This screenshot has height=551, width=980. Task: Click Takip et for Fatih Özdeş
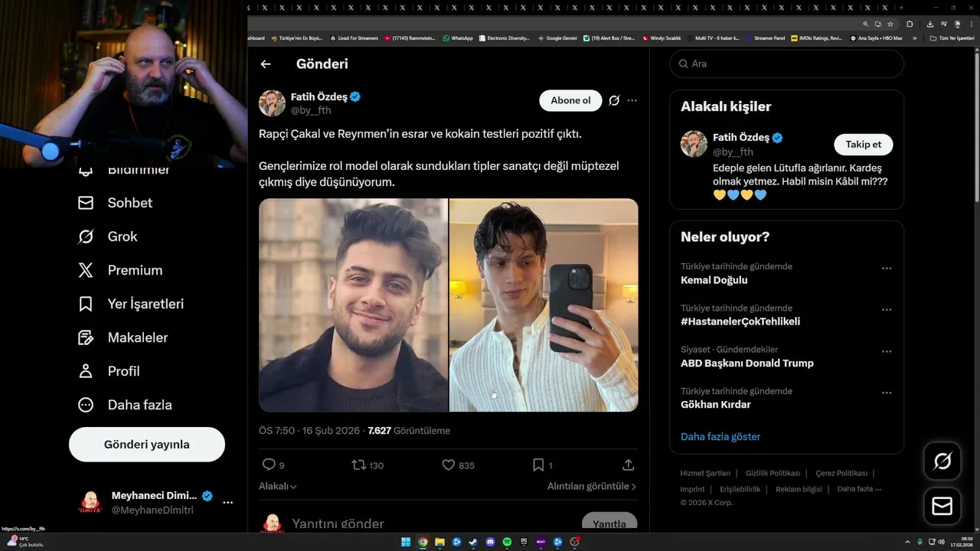click(863, 145)
